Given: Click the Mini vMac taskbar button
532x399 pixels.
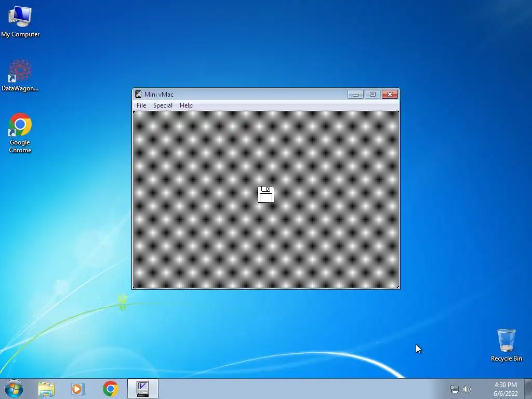Looking at the screenshot, I should click(x=143, y=389).
